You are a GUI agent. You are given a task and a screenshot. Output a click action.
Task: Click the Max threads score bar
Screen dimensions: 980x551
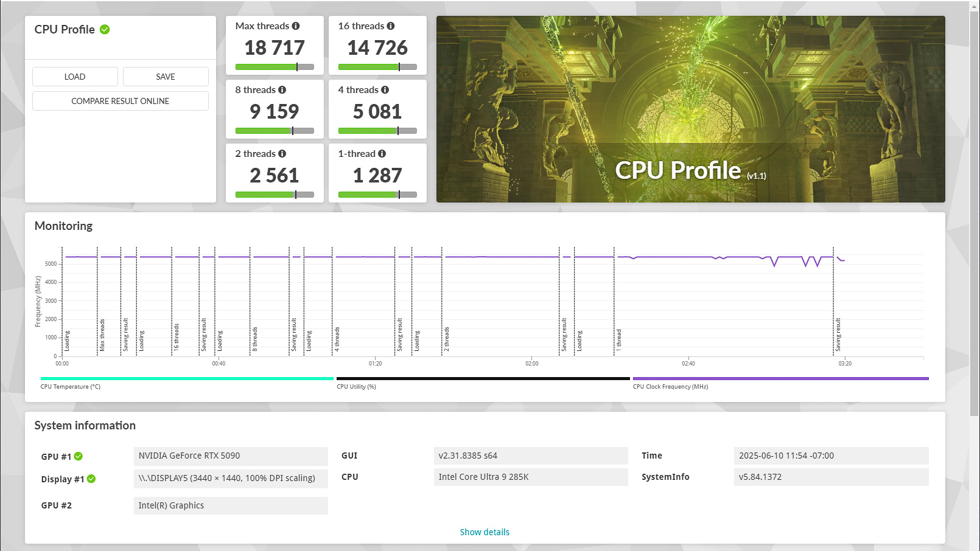274,67
